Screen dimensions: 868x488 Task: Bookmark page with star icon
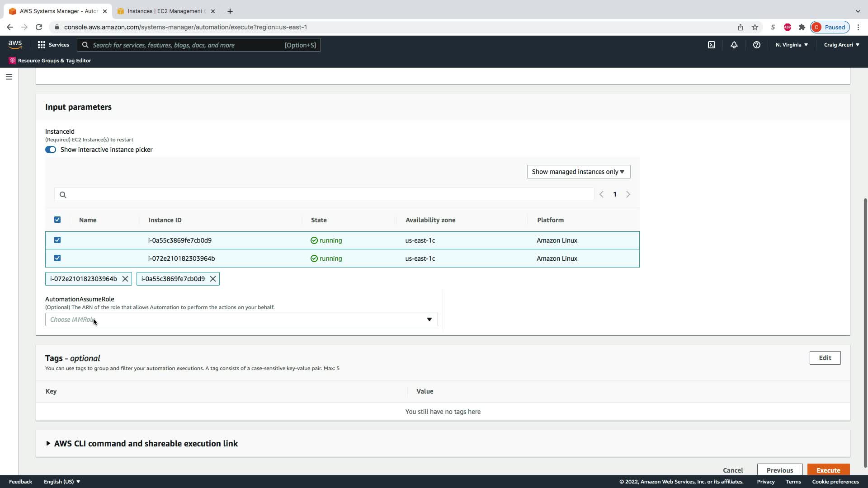pos(755,27)
